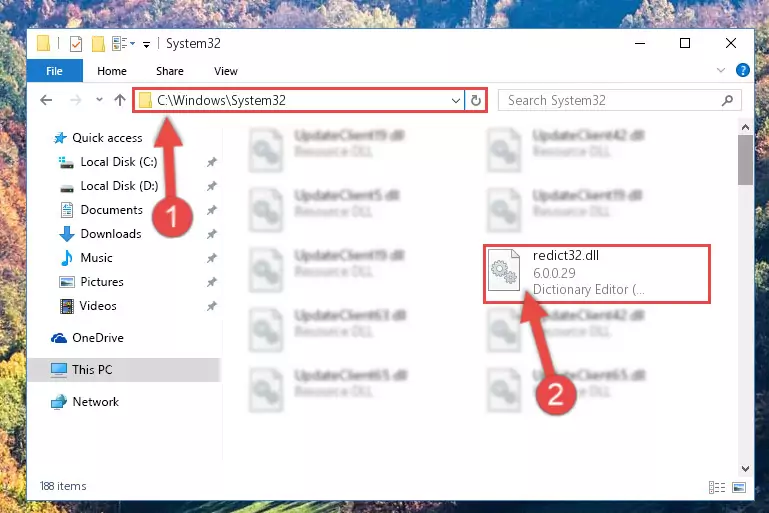Viewport: 769px width, 513px height.
Task: Click the scroll up arrow of file list
Action: (x=745, y=128)
